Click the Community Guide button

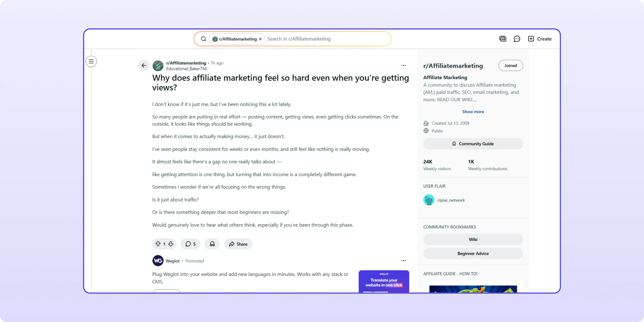coord(473,144)
